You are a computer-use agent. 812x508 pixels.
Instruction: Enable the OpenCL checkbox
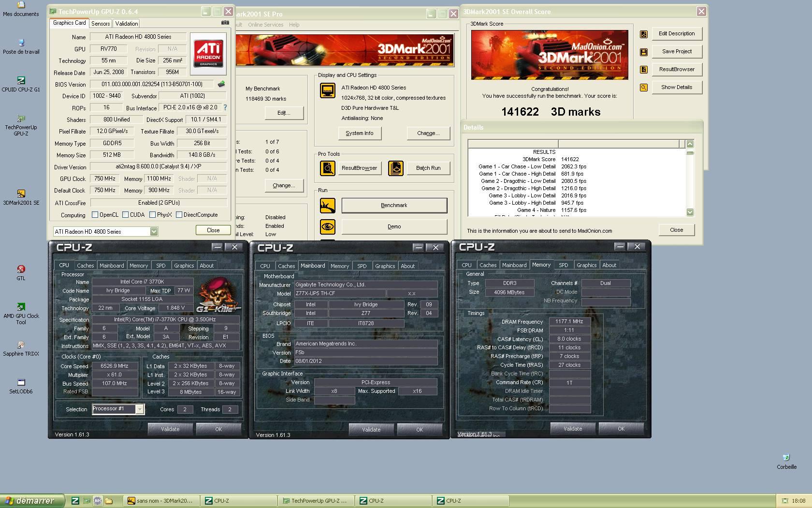coord(95,215)
